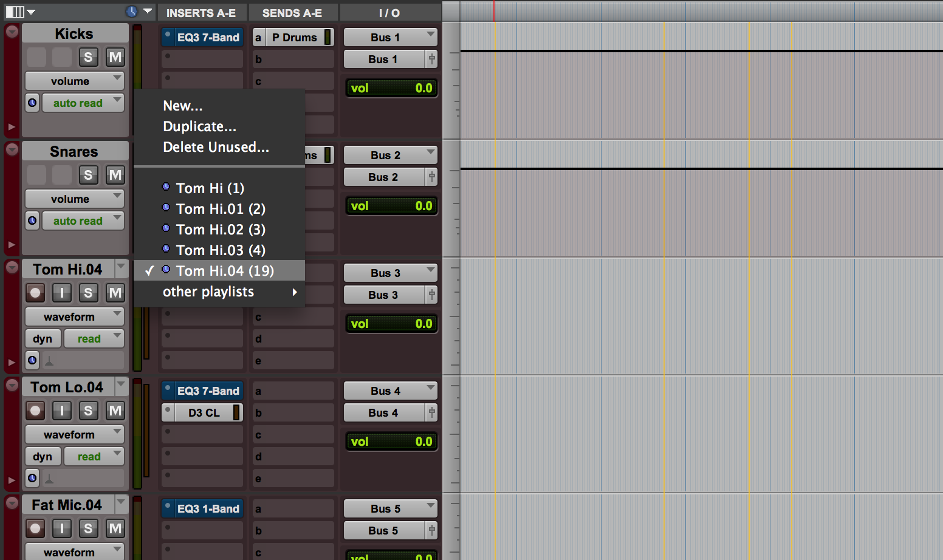This screenshot has width=943, height=560.
Task: Click the linear sample display clock icon in header
Action: pyautogui.click(x=132, y=12)
